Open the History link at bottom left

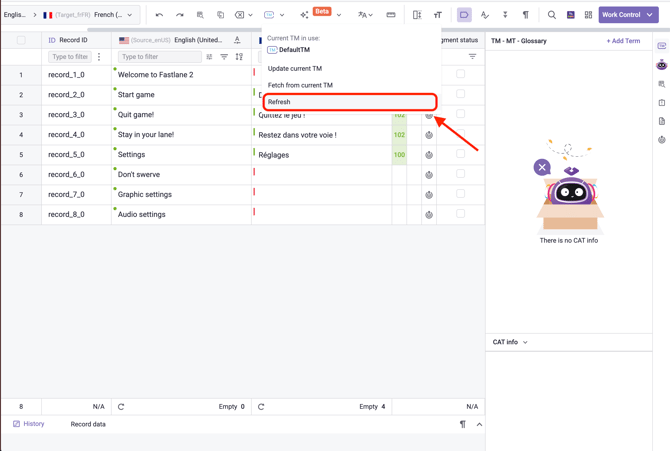(29, 424)
